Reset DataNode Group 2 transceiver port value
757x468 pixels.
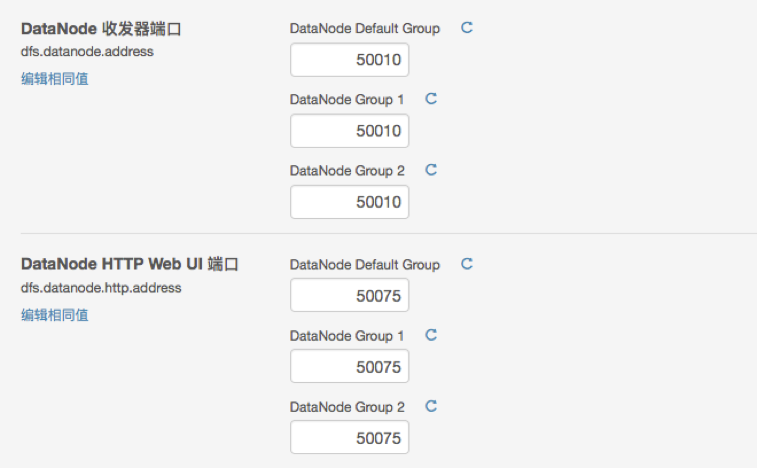click(x=431, y=170)
